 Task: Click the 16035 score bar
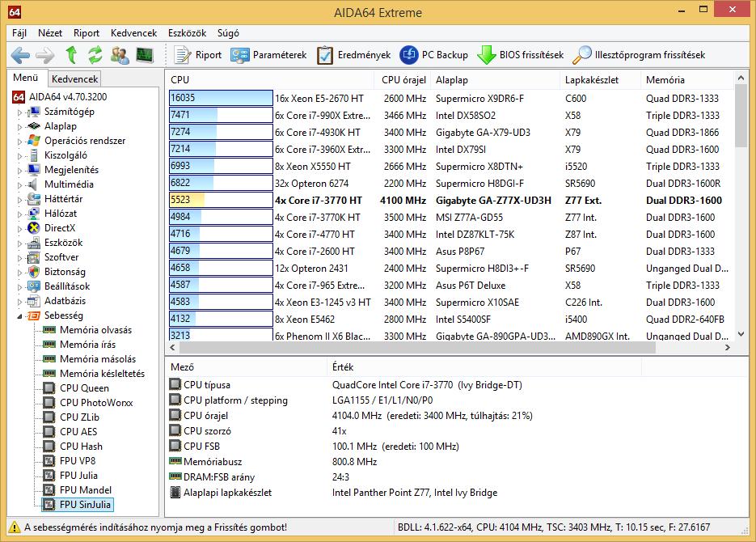coord(221,98)
